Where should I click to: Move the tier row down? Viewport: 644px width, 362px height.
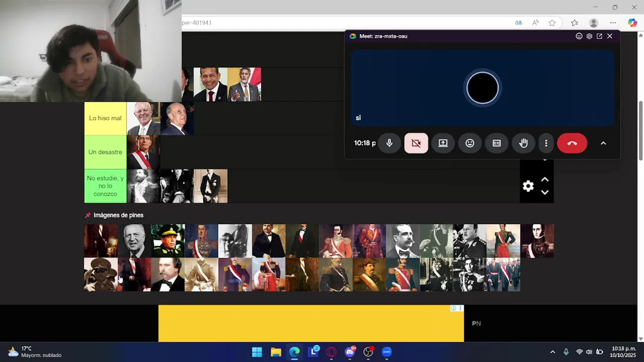click(x=544, y=192)
